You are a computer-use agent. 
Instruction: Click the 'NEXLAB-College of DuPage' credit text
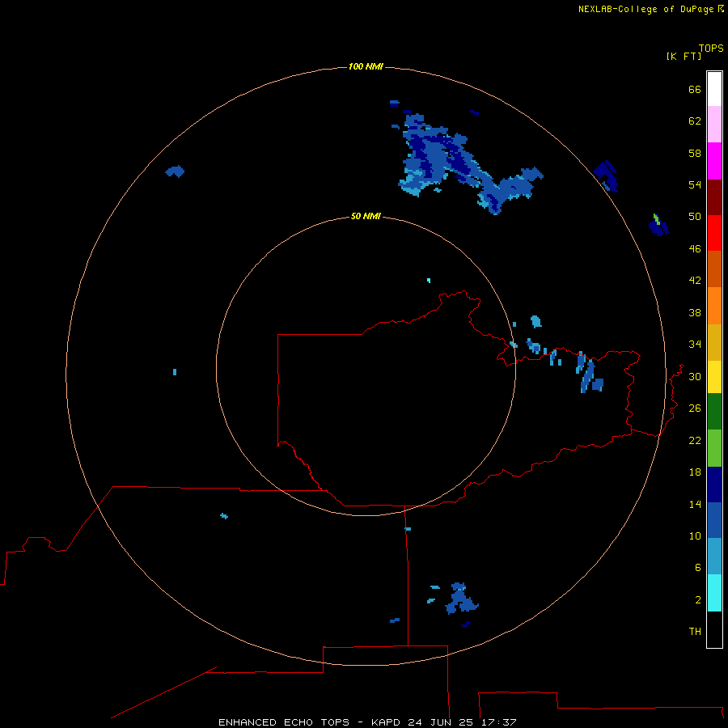645,9
